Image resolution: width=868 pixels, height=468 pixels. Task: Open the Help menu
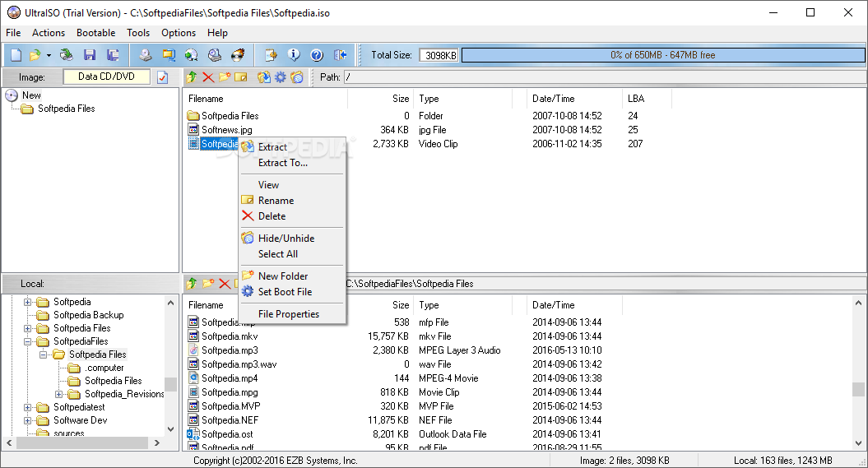(x=217, y=33)
